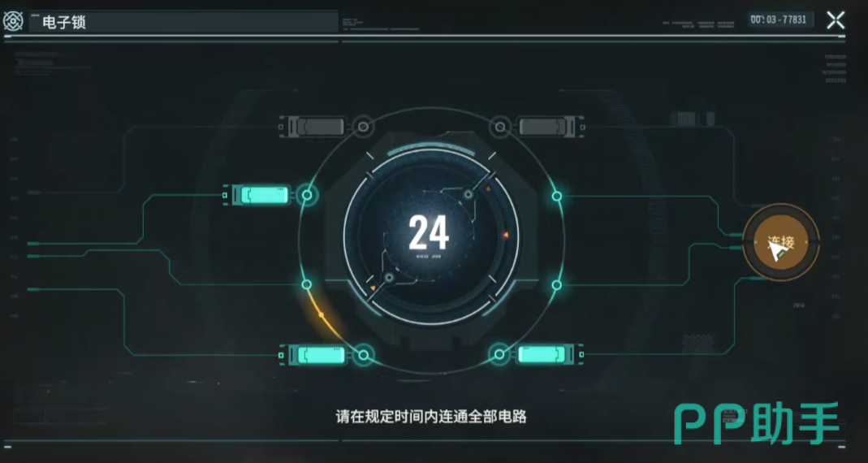Toggle the glowing cyan fuse at middle left
The image size is (868, 463).
(258, 194)
